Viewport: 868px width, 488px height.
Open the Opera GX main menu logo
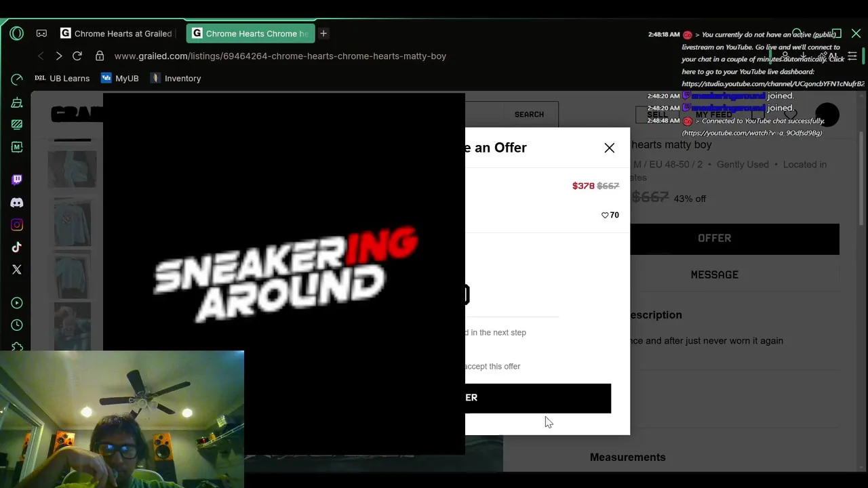(x=17, y=33)
